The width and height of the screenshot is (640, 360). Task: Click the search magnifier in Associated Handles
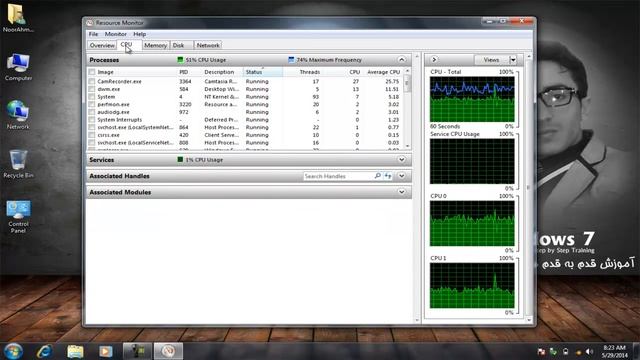tap(378, 176)
